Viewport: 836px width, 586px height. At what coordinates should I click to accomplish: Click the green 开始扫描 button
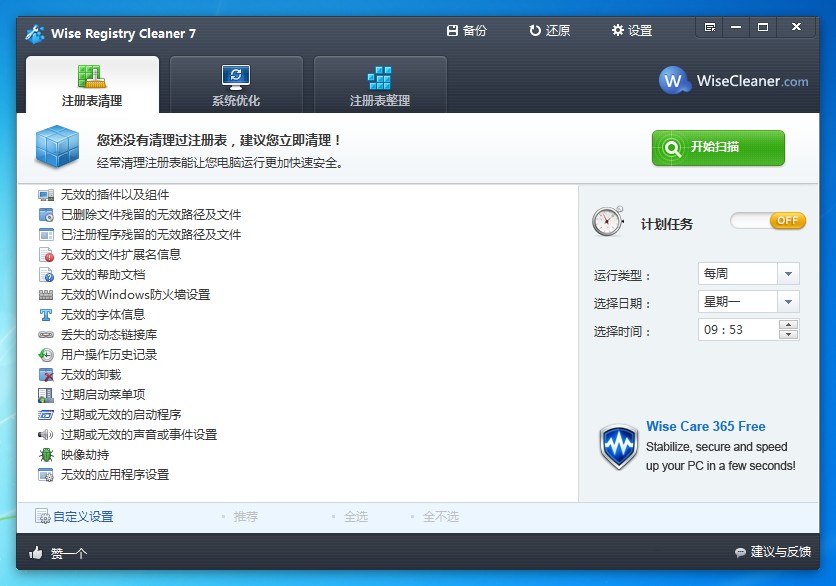(718, 148)
